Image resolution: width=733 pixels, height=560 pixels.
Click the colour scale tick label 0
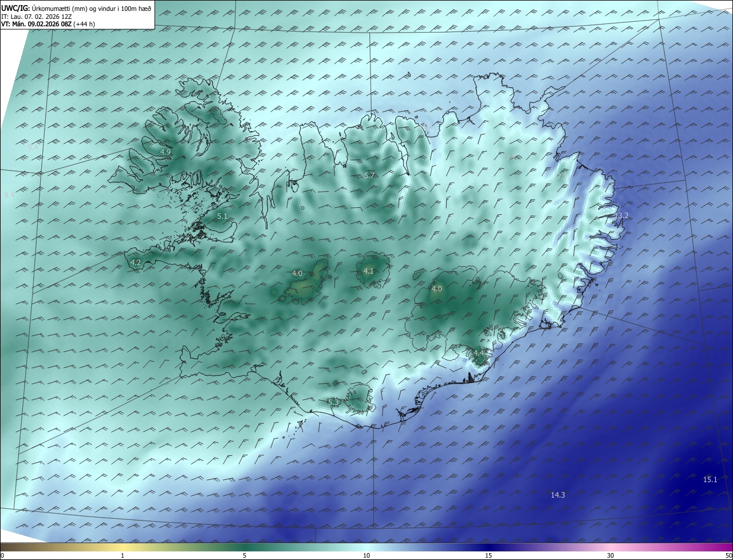point(2,555)
